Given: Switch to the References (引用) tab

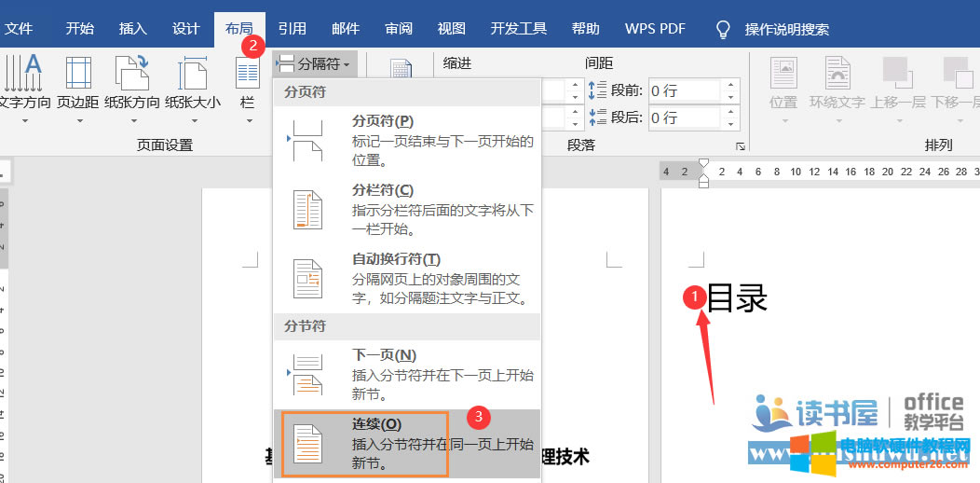Looking at the screenshot, I should coord(292,29).
